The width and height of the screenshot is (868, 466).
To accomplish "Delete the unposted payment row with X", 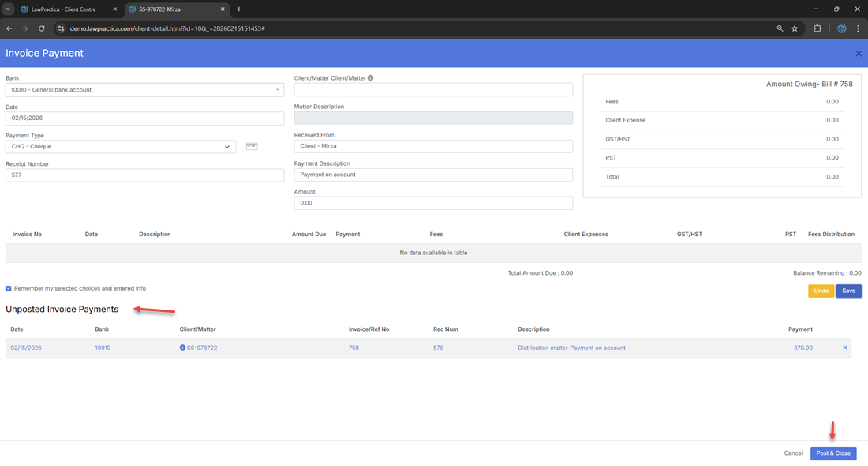I will click(844, 348).
